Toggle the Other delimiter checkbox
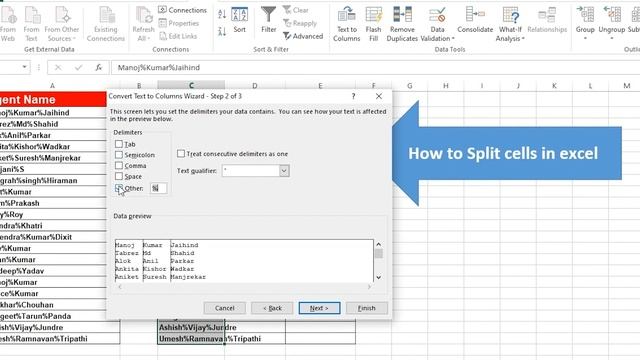 [119, 188]
